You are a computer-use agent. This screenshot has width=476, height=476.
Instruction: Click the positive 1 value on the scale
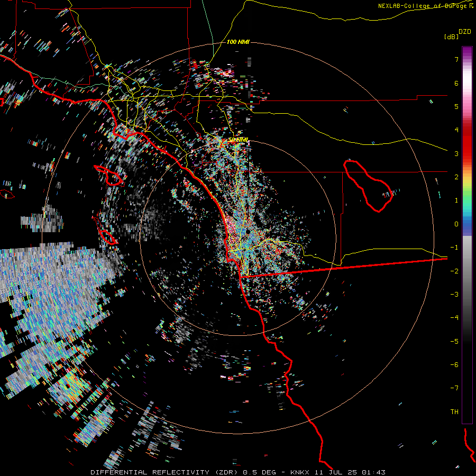coord(456,200)
